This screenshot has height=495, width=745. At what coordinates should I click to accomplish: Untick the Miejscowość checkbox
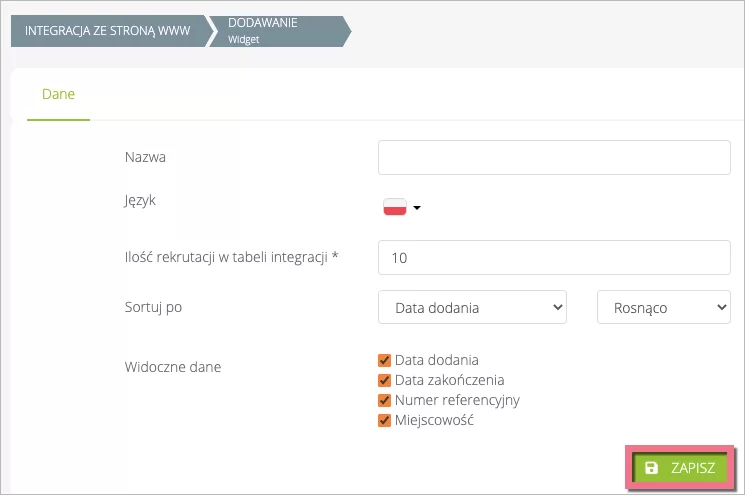(x=384, y=420)
